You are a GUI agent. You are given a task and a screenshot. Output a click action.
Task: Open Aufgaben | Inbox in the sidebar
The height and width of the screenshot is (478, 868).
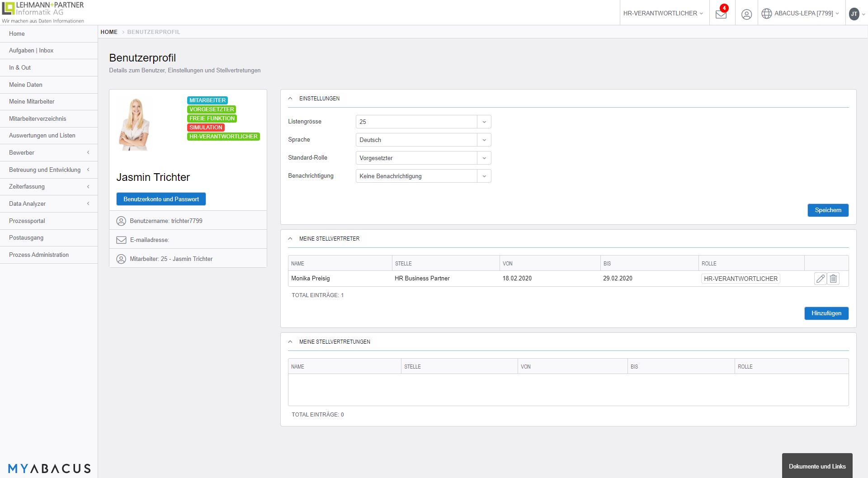(49, 51)
